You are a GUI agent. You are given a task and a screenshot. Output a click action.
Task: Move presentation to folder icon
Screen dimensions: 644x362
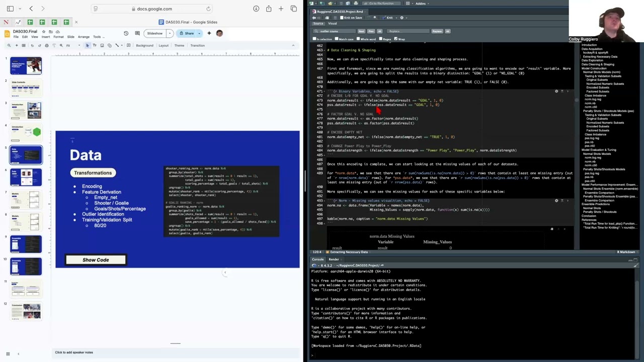pos(51,32)
